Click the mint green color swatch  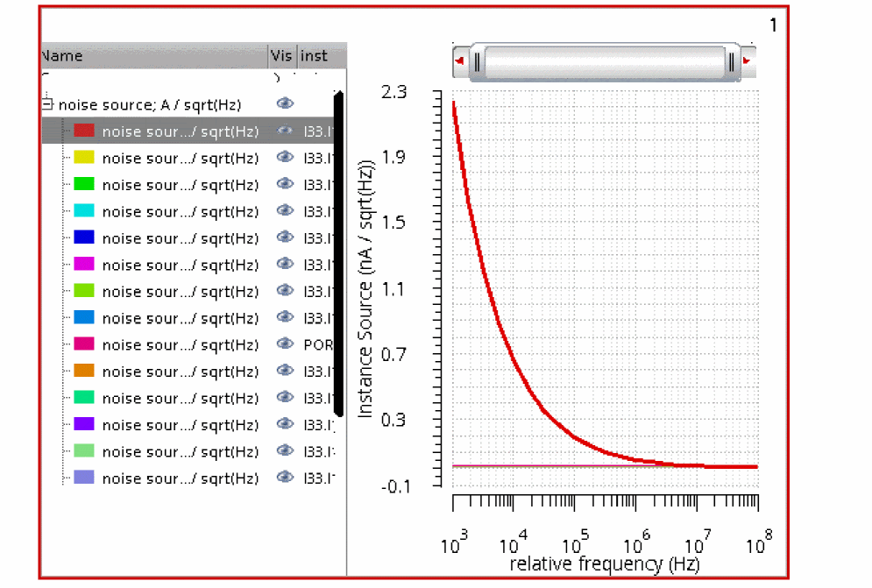coord(84,398)
